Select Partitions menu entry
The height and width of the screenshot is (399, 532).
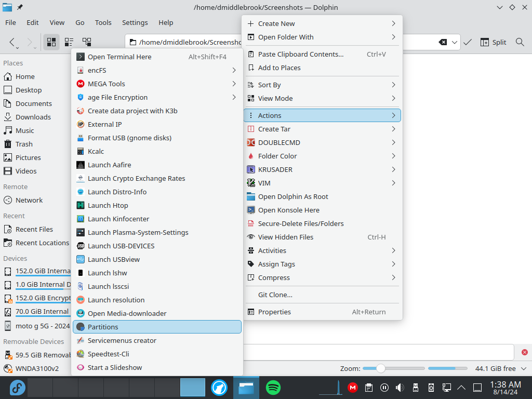click(x=157, y=327)
